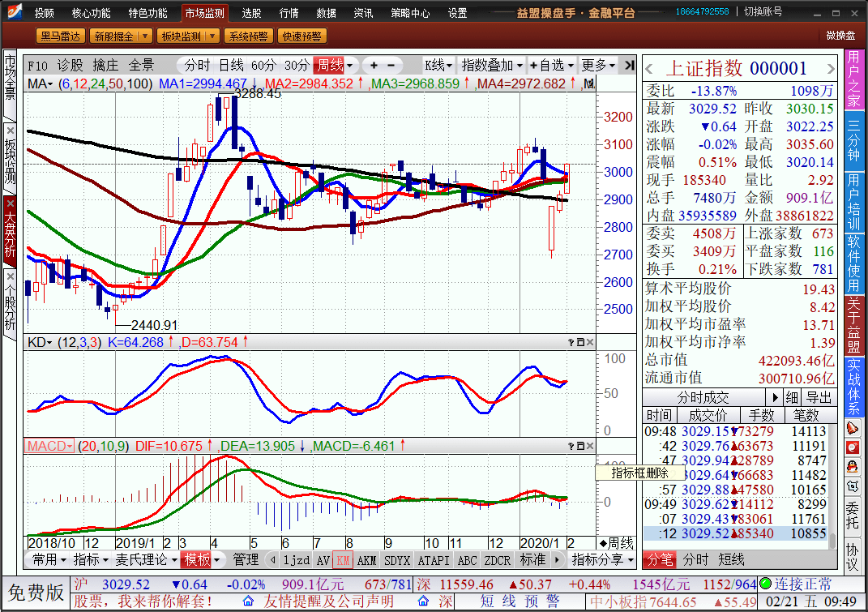Screen dimensions: 868x612
Task: Go to next stock with right arrow
Action: click(x=831, y=69)
